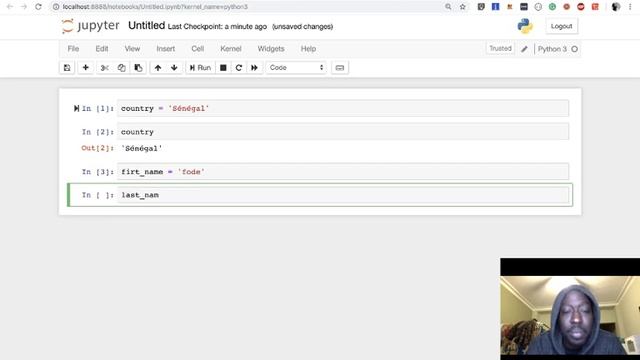Run the current cell
This screenshot has width=640, height=360.
click(x=200, y=68)
